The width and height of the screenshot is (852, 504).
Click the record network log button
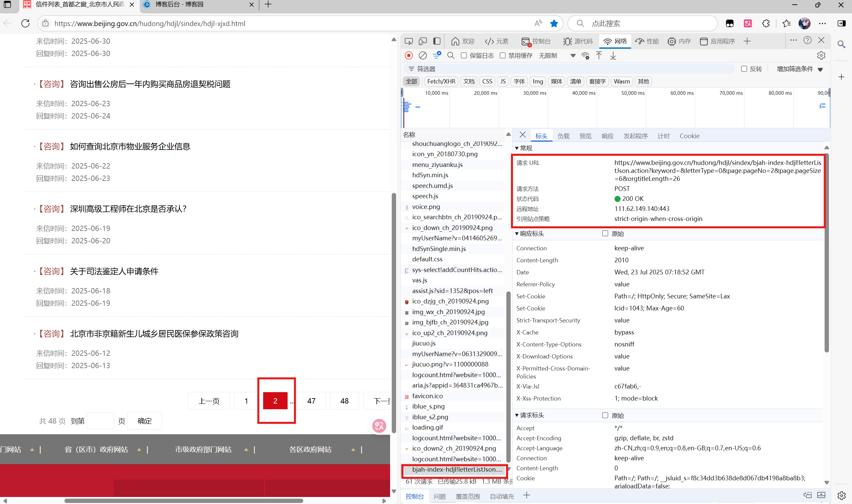[409, 55]
